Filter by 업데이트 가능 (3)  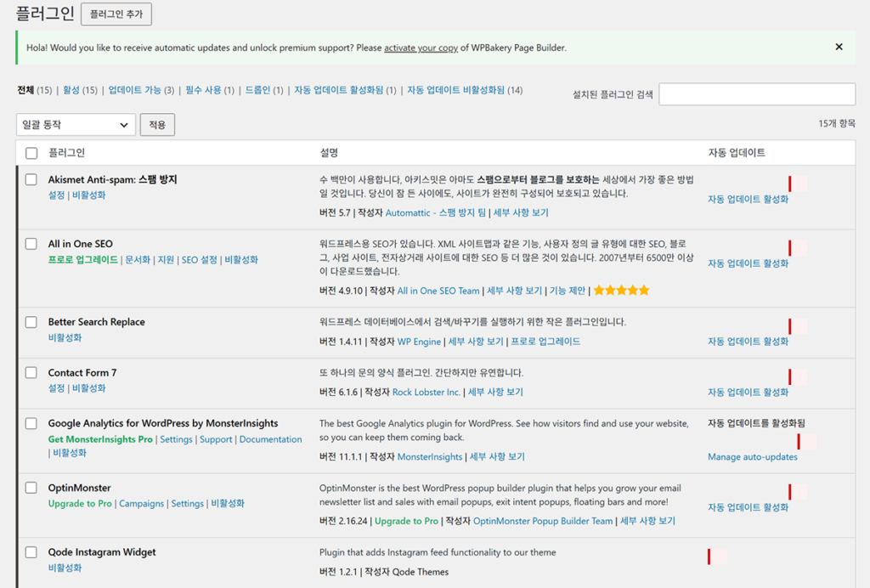(x=141, y=90)
